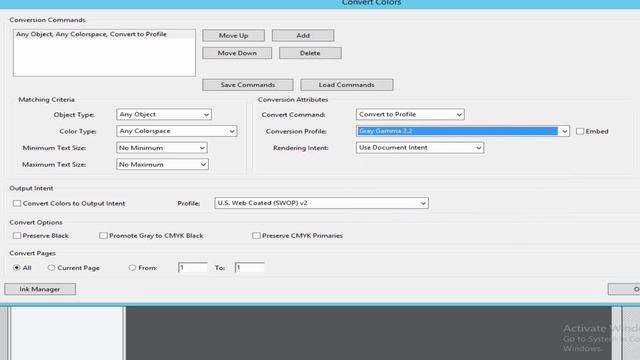
Task: Click the Add button
Action: [x=303, y=36]
